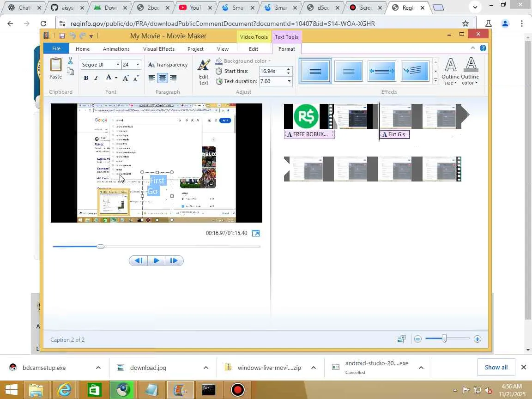Select the Firt G s caption clip
532x399 pixels.
tap(394, 134)
